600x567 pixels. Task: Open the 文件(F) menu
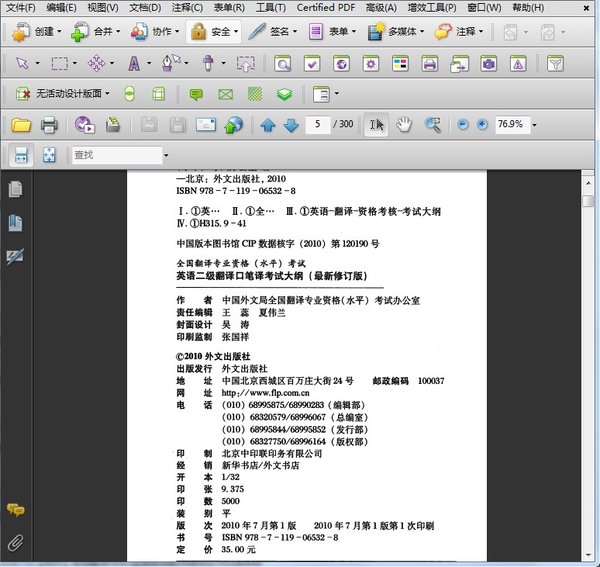pos(20,8)
